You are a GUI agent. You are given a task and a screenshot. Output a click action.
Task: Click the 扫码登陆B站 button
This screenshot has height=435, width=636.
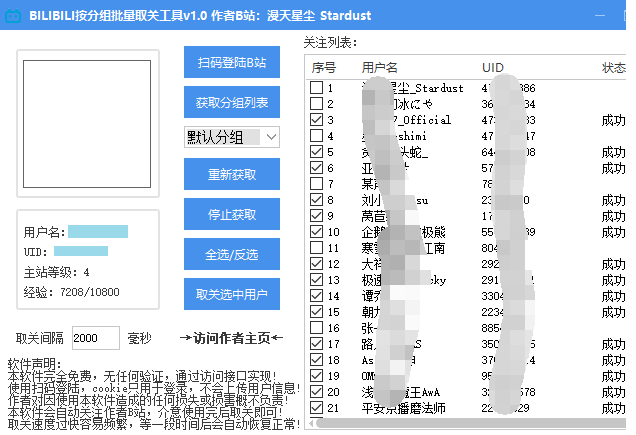(232, 62)
